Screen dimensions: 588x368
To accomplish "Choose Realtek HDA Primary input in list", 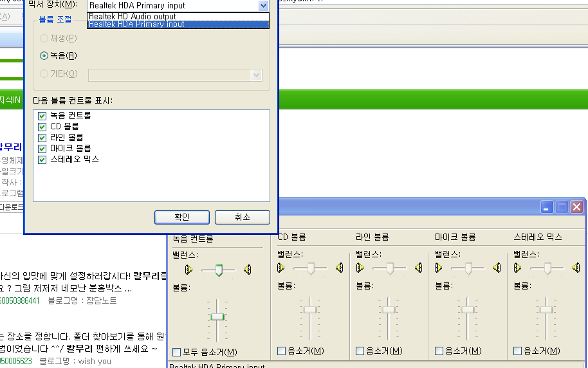I will pyautogui.click(x=178, y=24).
